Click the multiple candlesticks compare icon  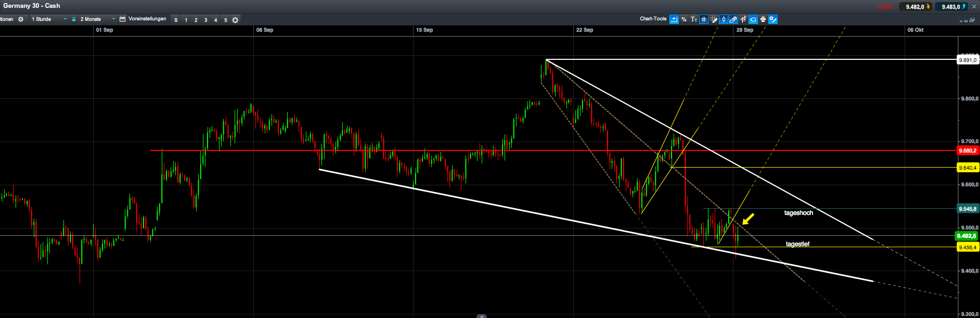click(743, 19)
